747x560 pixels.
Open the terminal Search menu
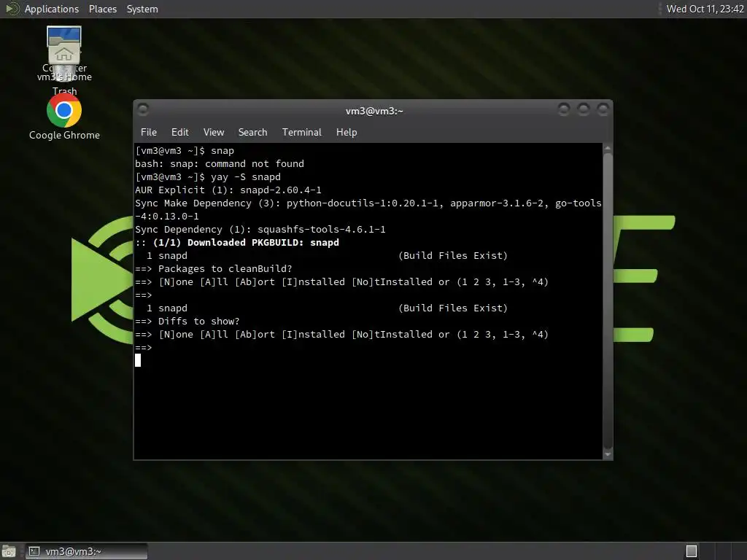click(x=252, y=133)
